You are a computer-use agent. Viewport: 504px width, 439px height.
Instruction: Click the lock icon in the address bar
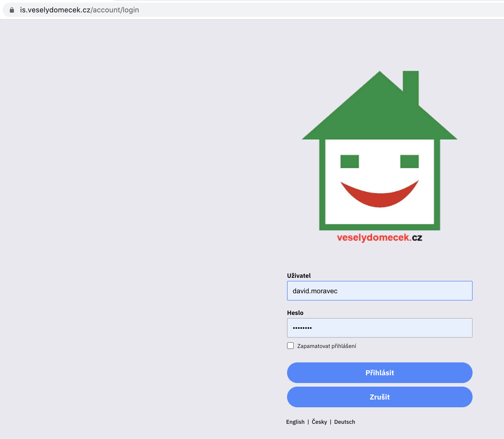(x=12, y=10)
